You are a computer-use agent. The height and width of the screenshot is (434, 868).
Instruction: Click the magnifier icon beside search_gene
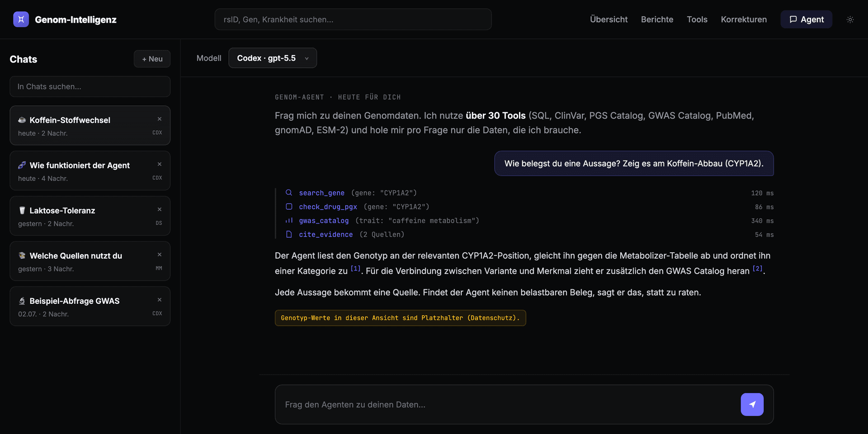pyautogui.click(x=289, y=193)
